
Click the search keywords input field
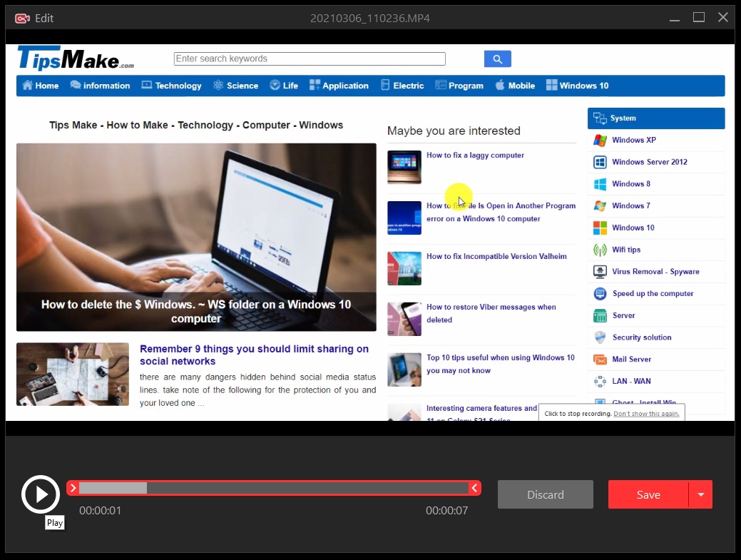(x=310, y=59)
